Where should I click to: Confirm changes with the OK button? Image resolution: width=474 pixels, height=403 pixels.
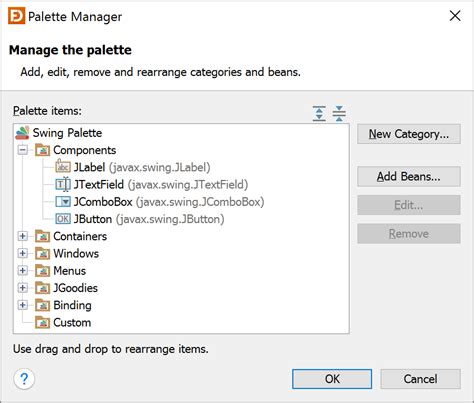(332, 379)
